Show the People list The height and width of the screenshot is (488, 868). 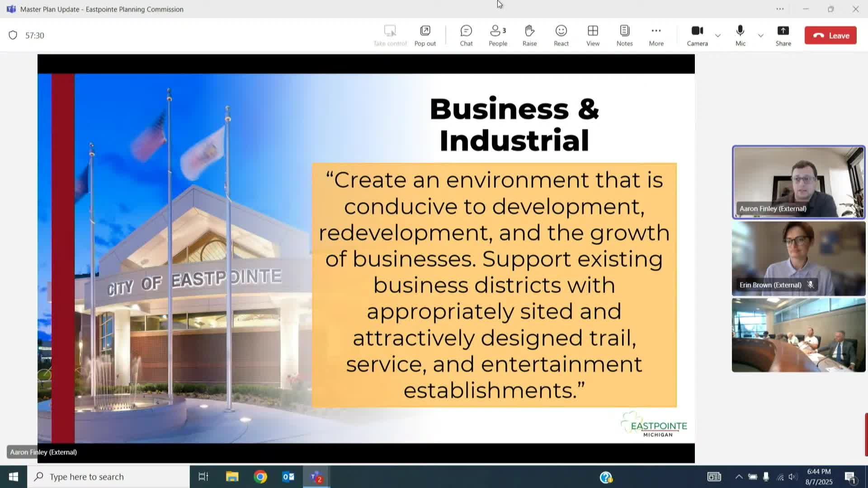pyautogui.click(x=497, y=35)
